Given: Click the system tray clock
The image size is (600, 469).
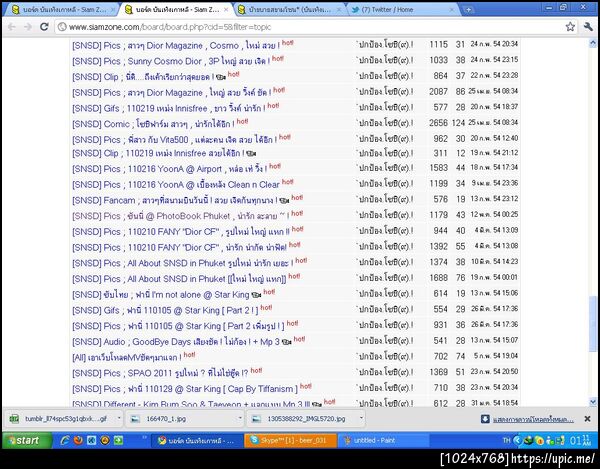Looking at the screenshot, I should point(580,440).
